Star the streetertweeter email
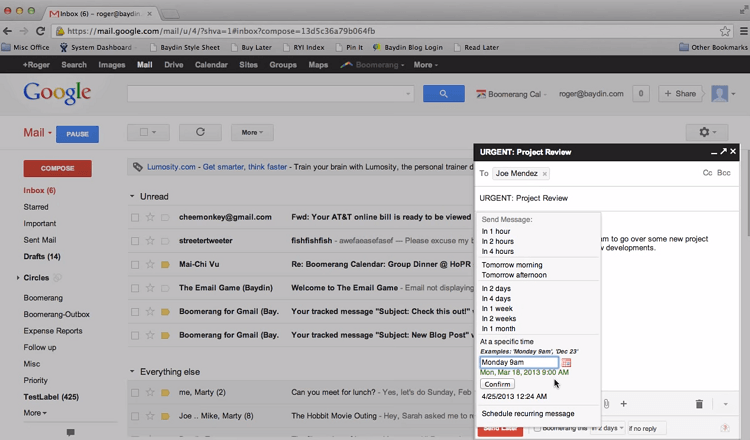The width and height of the screenshot is (750, 440). (x=150, y=241)
